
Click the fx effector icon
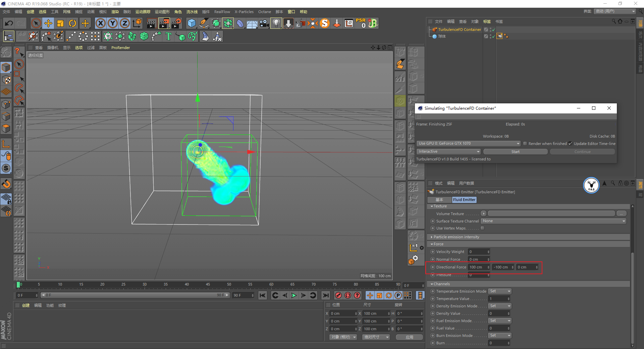coord(217,36)
